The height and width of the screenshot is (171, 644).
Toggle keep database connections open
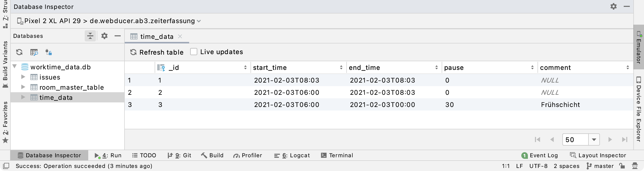49,52
